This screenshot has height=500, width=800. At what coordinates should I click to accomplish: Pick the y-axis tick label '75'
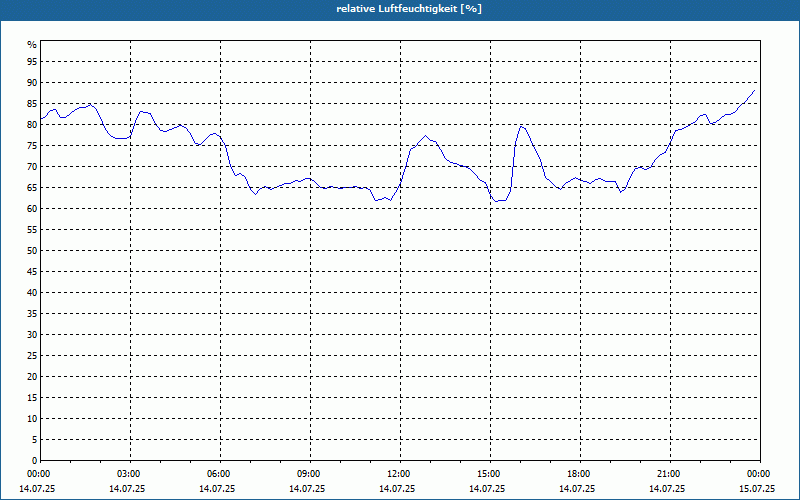(32, 146)
